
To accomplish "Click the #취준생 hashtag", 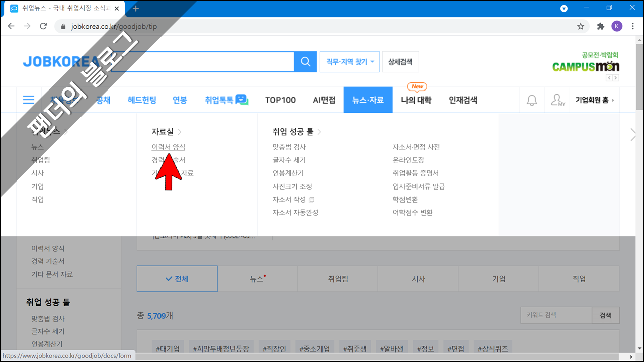I will coord(355,348).
